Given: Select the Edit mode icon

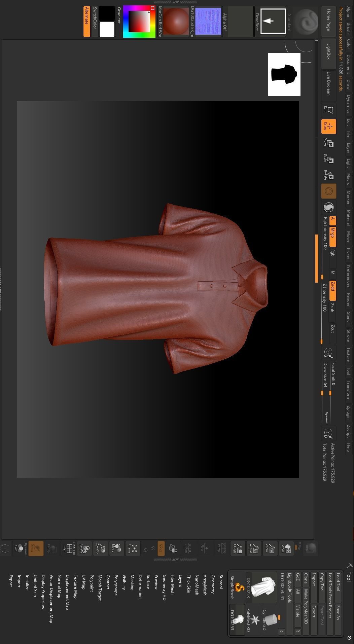Looking at the screenshot, I should 328,110.
